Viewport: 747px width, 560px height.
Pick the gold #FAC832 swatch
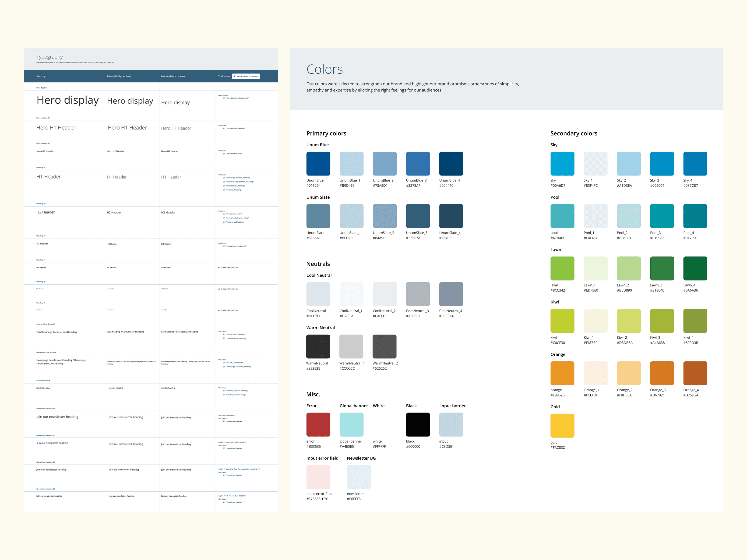[562, 426]
